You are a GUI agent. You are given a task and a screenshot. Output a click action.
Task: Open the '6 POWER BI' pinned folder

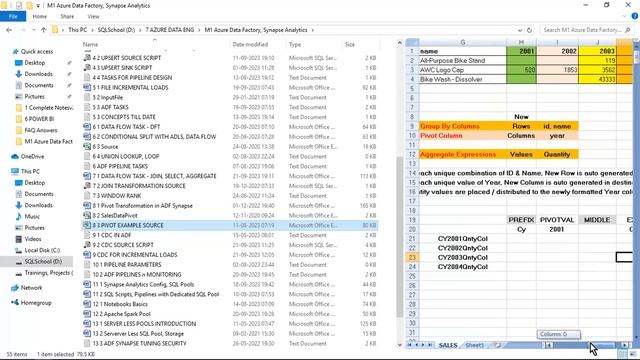[x=39, y=119]
